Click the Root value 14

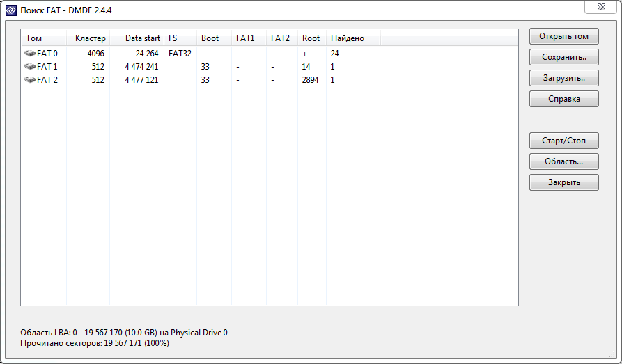(x=306, y=66)
